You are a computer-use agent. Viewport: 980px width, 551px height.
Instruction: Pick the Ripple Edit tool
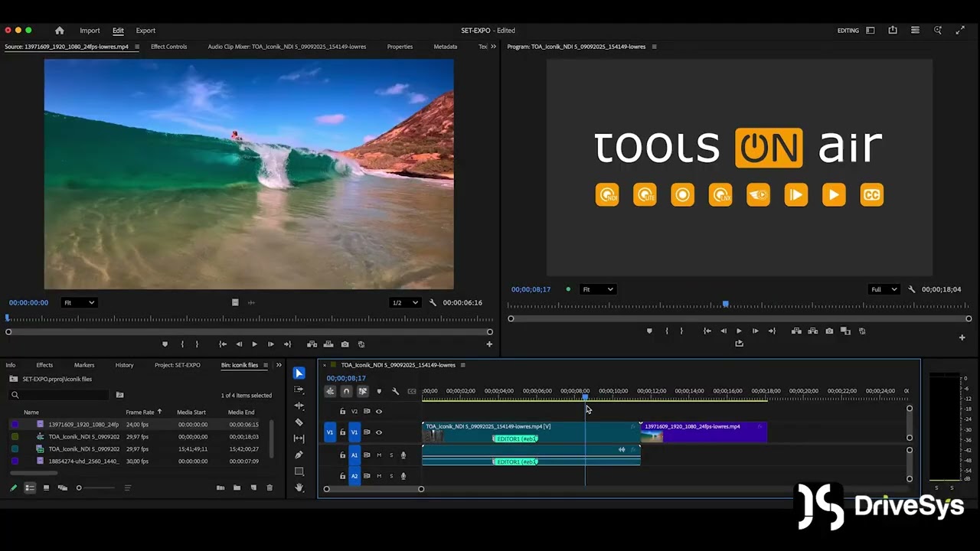(x=299, y=406)
